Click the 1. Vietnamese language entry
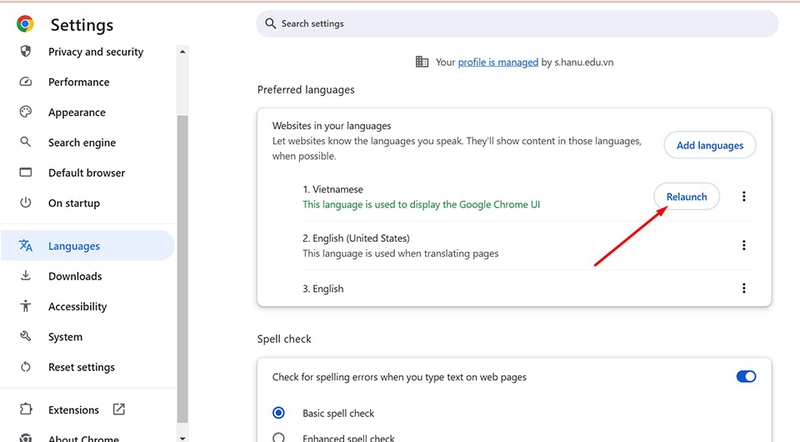The image size is (800, 442). coord(333,189)
